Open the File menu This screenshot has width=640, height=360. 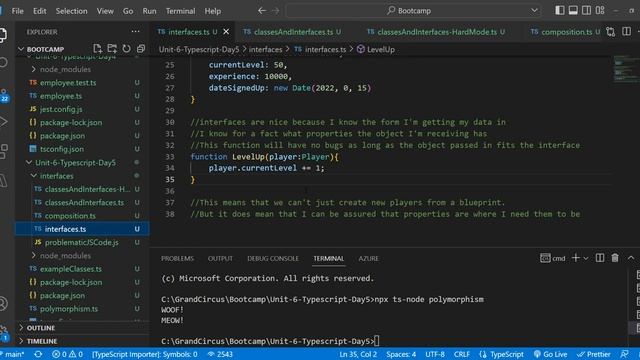point(18,11)
